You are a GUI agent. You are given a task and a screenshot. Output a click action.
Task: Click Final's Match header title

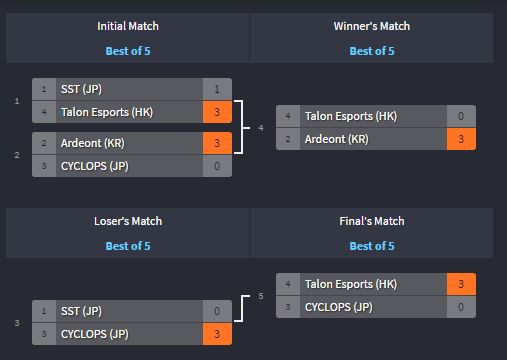[x=372, y=221]
